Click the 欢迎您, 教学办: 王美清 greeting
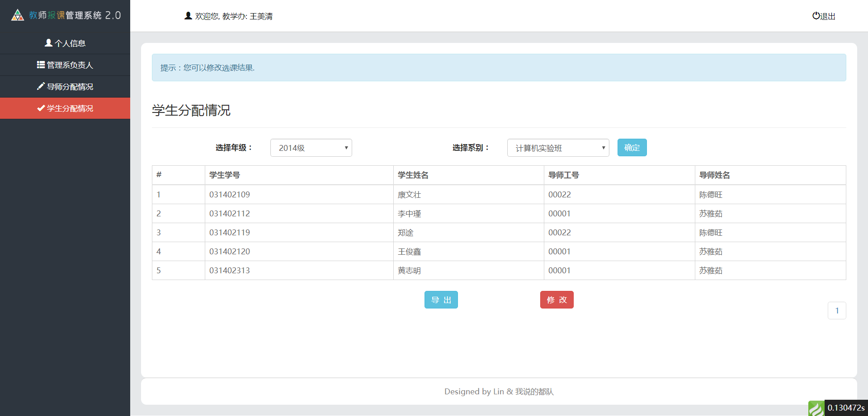The height and width of the screenshot is (416, 868). click(x=234, y=16)
